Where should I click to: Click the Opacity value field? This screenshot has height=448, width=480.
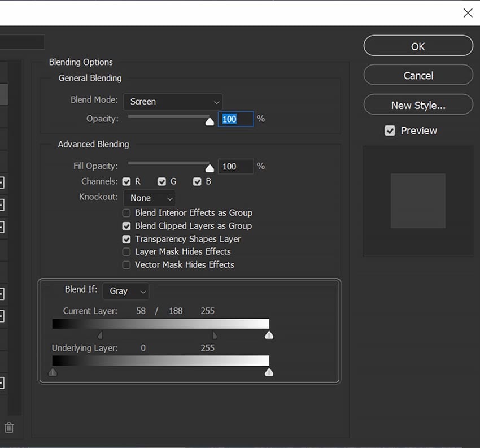[x=235, y=119]
